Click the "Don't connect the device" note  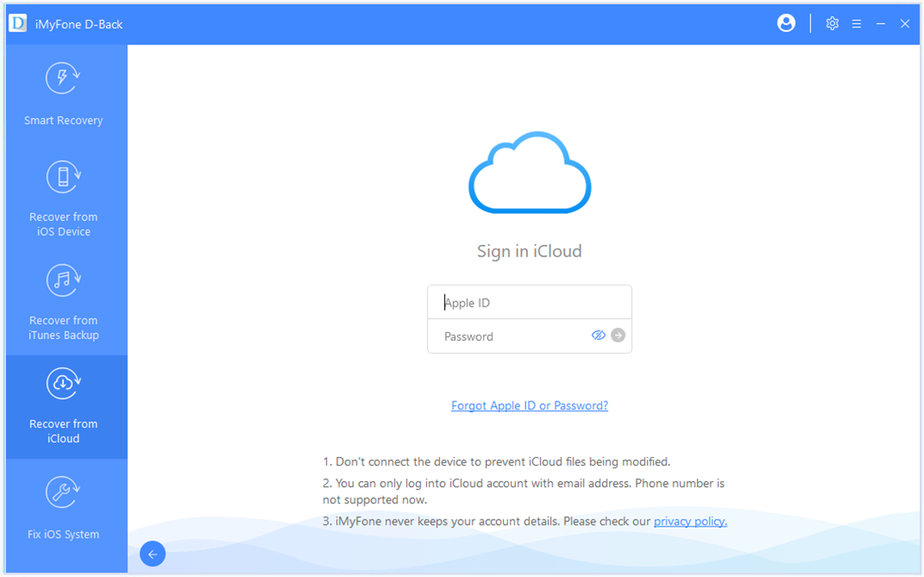496,461
